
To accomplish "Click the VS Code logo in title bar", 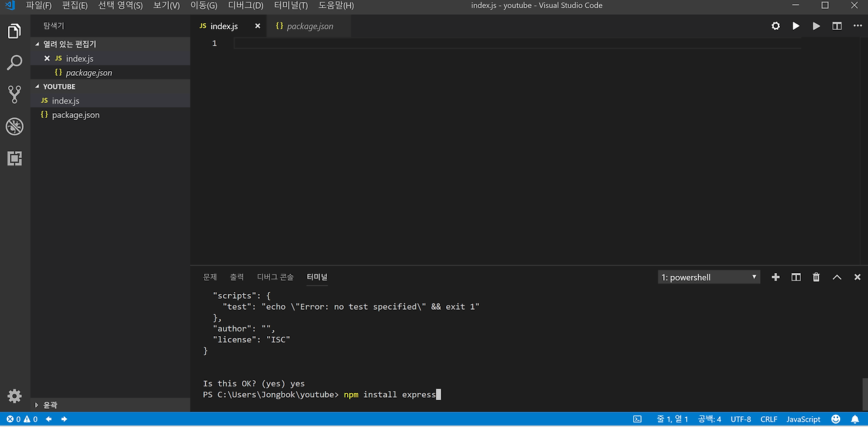I will (x=9, y=5).
